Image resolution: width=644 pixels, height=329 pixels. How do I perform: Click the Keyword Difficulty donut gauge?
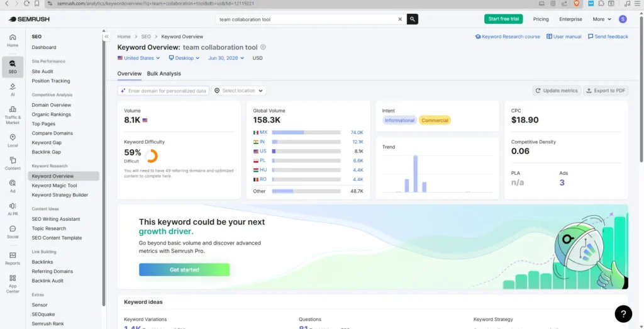point(151,155)
